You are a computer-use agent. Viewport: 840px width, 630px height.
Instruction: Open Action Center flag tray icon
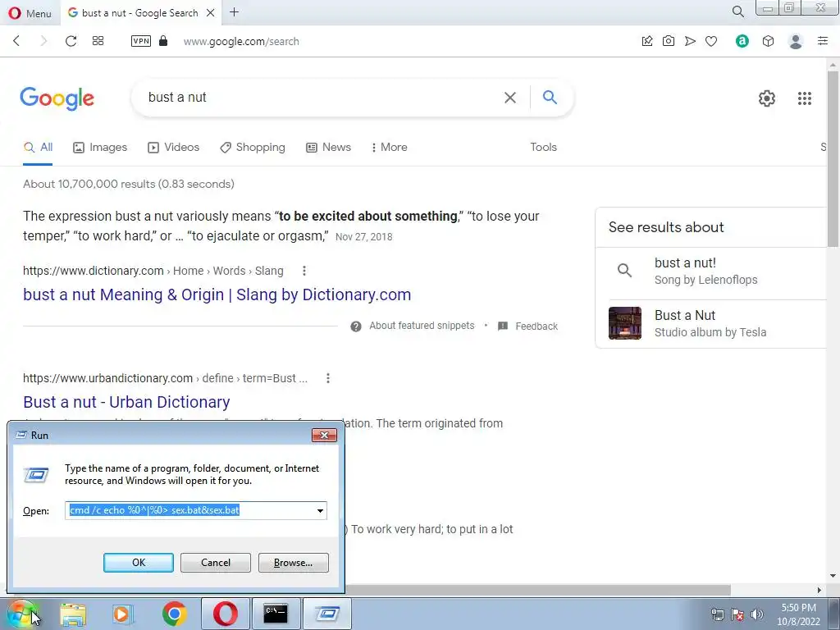coord(737,614)
